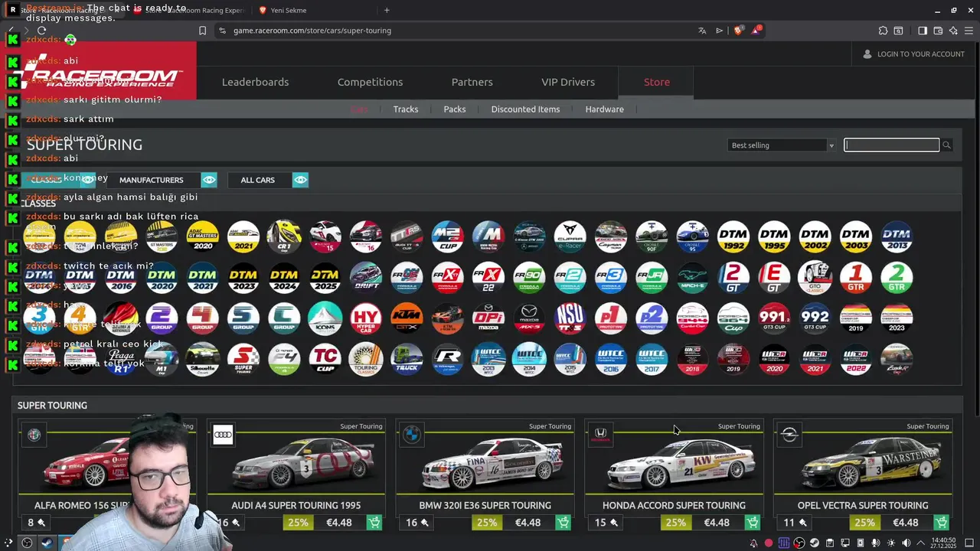Select the DTM 1995 class icon
This screenshot has width=980, height=551.
[x=774, y=236]
